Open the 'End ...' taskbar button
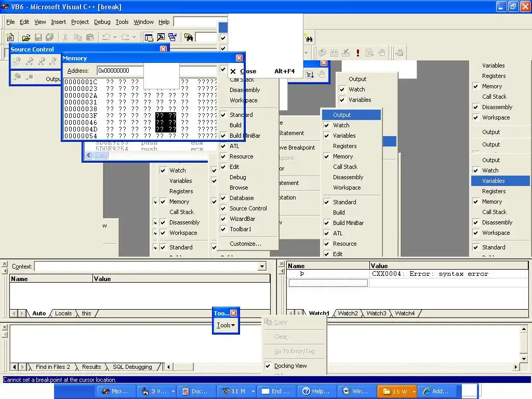The image size is (532, 399). [x=276, y=391]
